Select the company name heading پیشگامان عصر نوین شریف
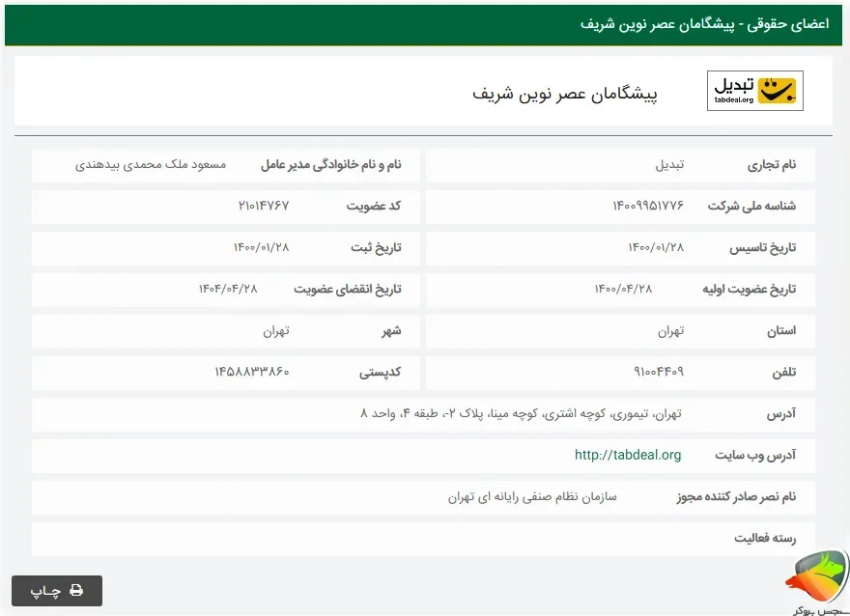This screenshot has width=850, height=616. click(565, 94)
